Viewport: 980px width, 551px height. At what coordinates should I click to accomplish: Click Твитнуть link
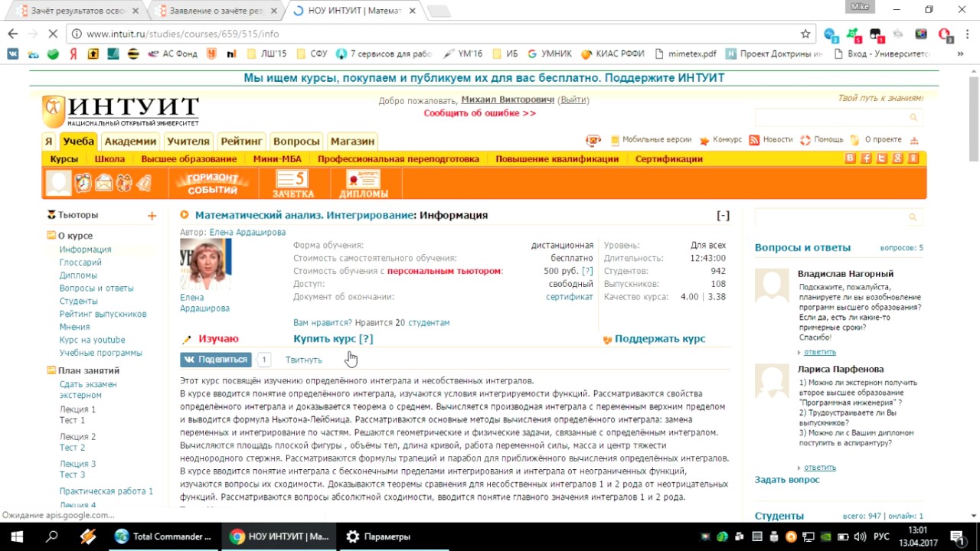tap(304, 360)
